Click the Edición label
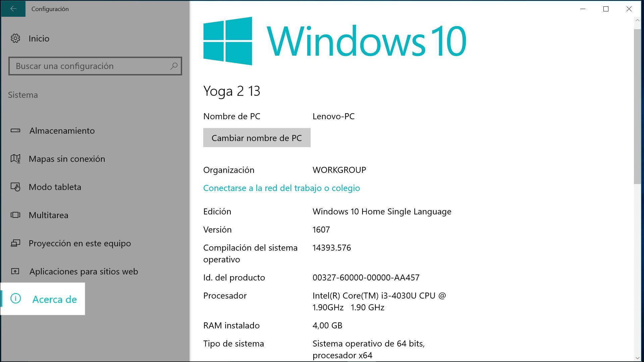 coord(217,212)
